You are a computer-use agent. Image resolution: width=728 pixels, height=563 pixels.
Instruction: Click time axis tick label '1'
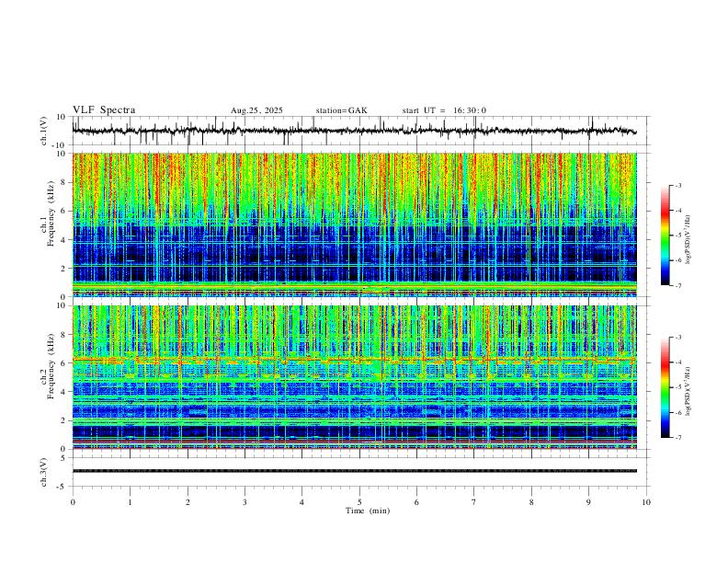click(130, 502)
